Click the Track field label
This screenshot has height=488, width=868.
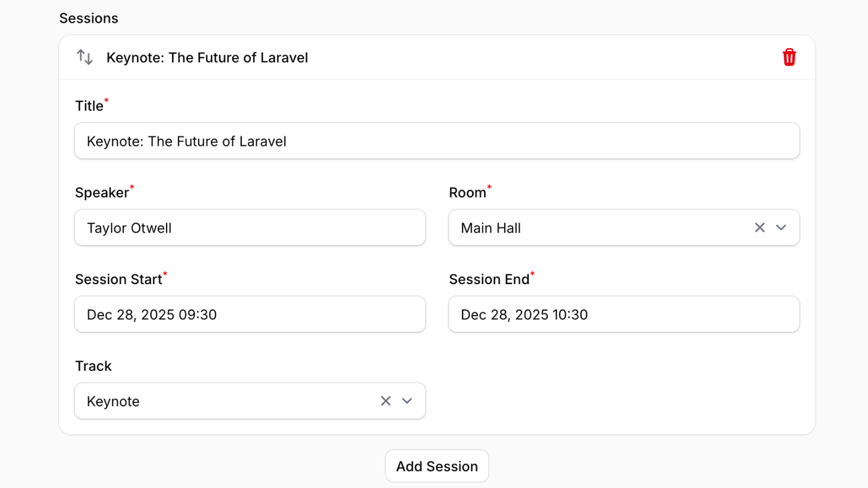(93, 366)
